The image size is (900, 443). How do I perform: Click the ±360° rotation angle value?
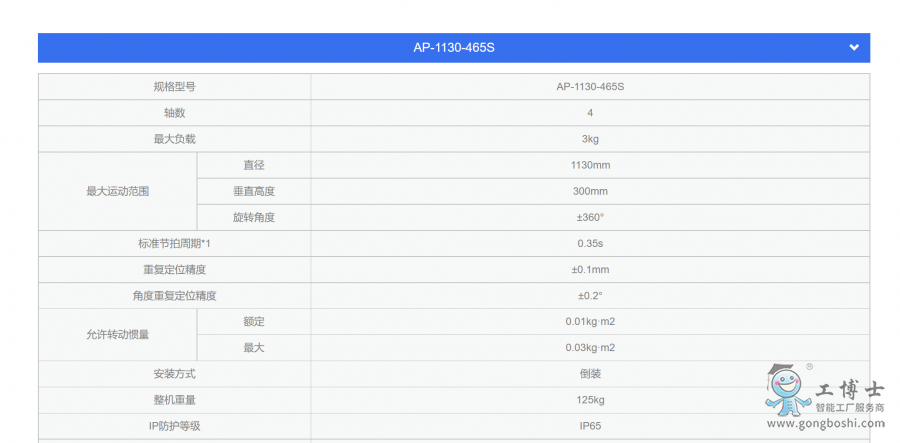(590, 217)
